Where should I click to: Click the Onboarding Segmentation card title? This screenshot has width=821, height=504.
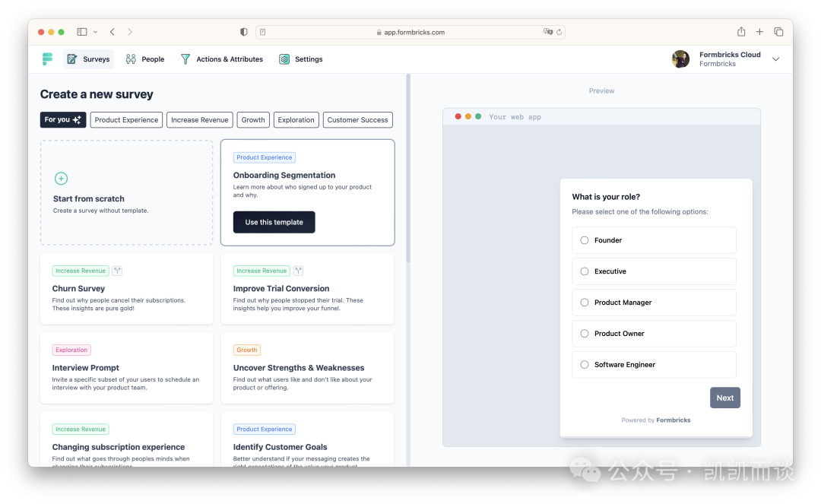coord(284,176)
